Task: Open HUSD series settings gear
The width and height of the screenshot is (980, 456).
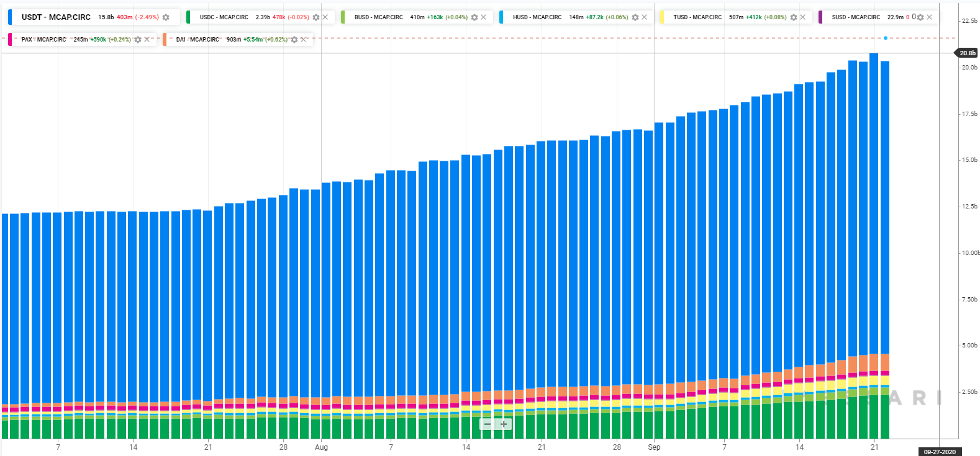Action: click(635, 17)
